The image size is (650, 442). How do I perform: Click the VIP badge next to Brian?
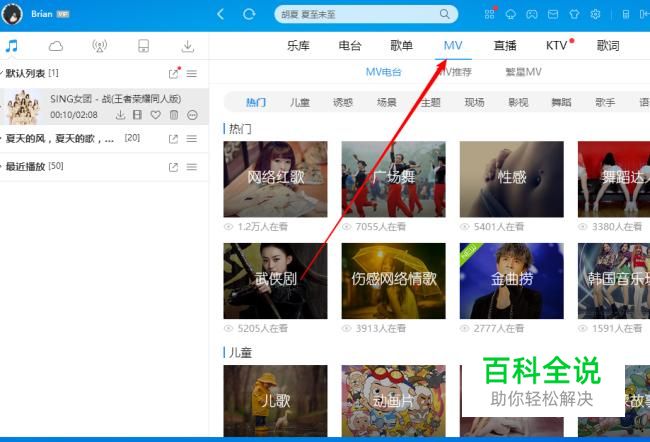(63, 14)
